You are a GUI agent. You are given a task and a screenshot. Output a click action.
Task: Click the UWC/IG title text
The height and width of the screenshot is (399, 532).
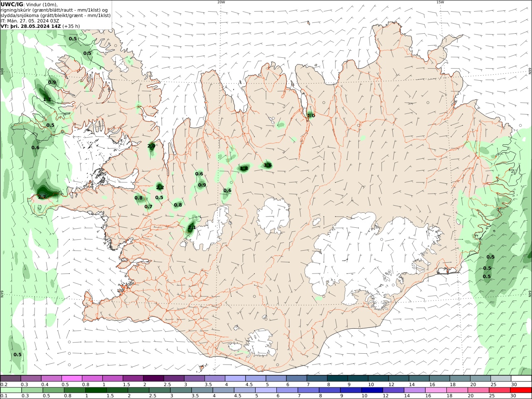[x=12, y=5]
